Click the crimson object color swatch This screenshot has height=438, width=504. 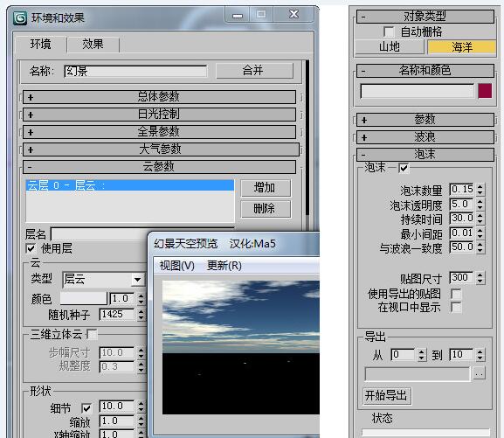pyautogui.click(x=485, y=91)
